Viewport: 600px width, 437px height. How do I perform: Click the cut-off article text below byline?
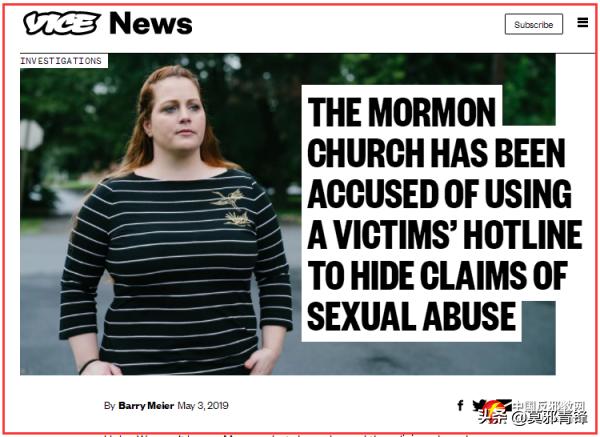pos(286,435)
